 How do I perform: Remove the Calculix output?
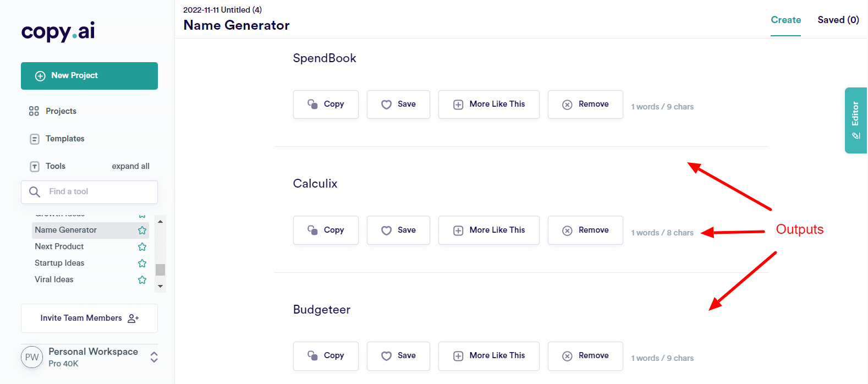[x=585, y=230]
